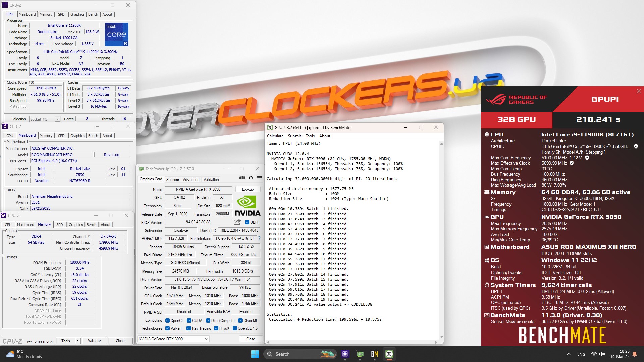
Task: Click the shield next to Max Effective Clock
Action: [572, 163]
